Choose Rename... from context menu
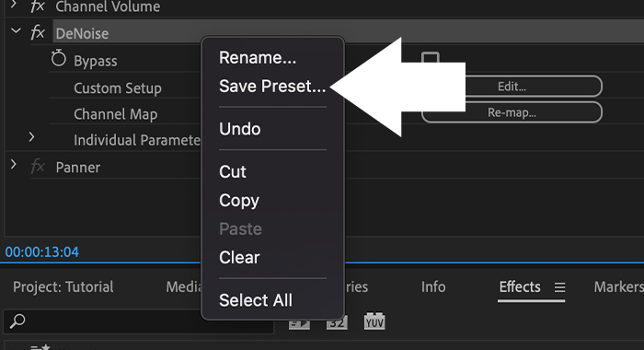The width and height of the screenshot is (644, 350). pos(258,58)
